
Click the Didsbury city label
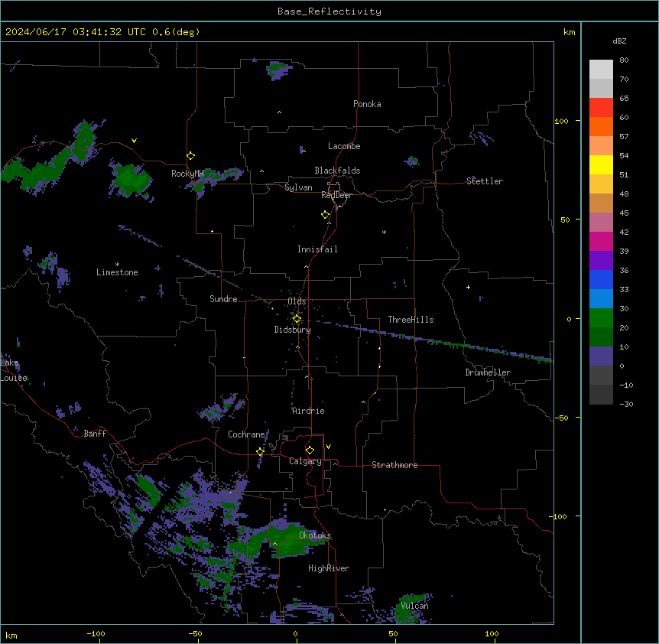point(293,330)
